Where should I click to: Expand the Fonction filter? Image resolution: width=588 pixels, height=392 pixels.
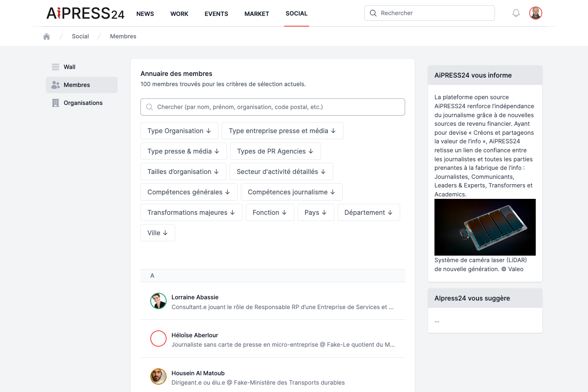click(x=270, y=212)
